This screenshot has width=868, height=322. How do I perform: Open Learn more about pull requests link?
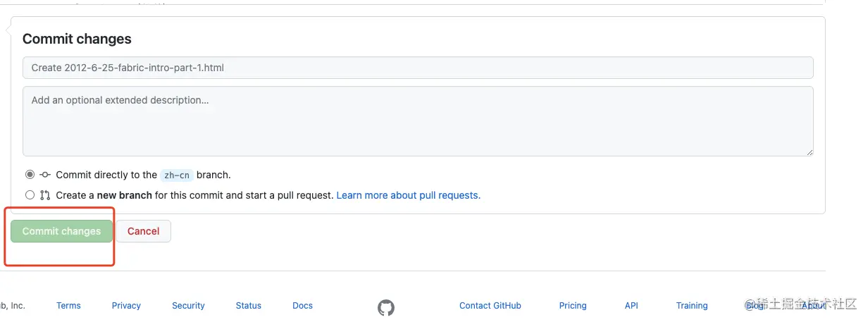point(408,195)
